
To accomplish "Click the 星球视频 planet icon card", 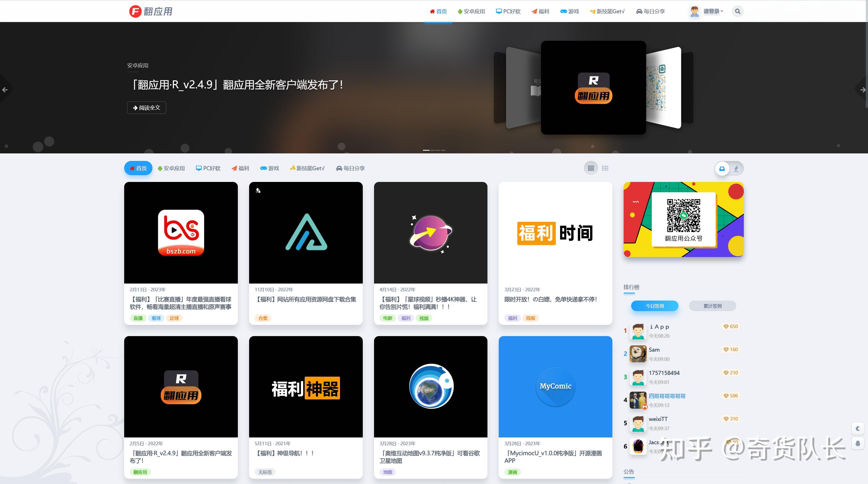I will pyautogui.click(x=431, y=233).
